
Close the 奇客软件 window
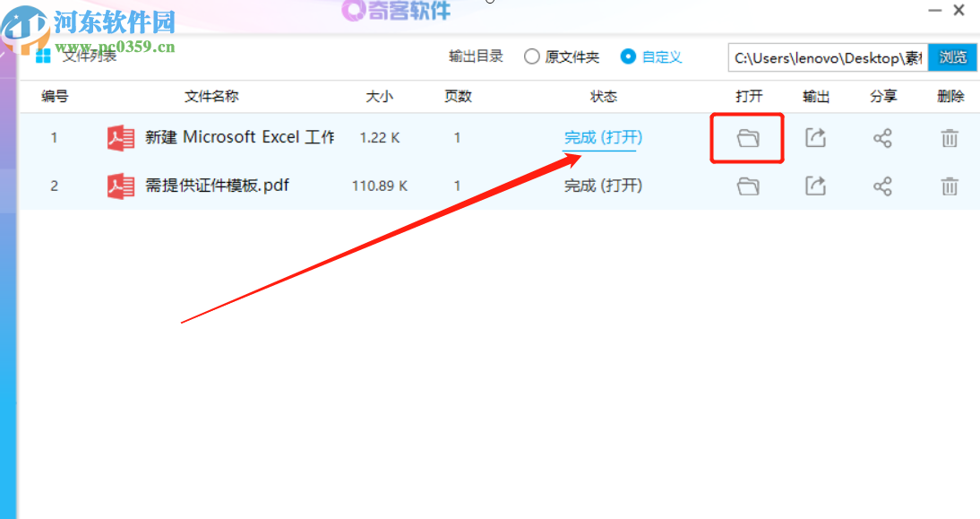(959, 10)
